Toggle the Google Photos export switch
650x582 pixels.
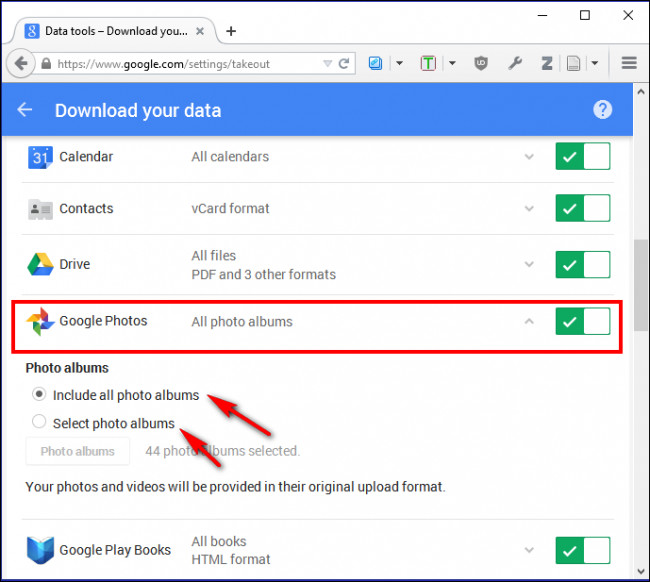pyautogui.click(x=582, y=322)
